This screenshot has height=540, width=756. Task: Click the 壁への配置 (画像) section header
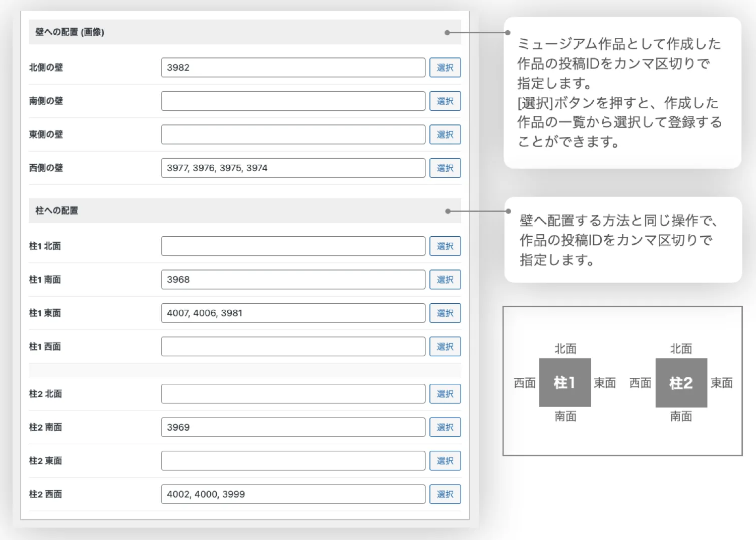70,32
